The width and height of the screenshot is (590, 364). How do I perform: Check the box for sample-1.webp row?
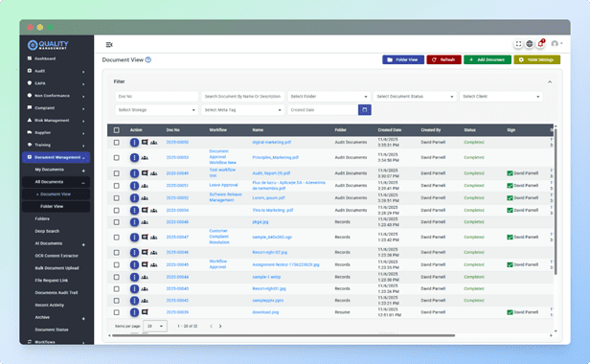point(117,277)
